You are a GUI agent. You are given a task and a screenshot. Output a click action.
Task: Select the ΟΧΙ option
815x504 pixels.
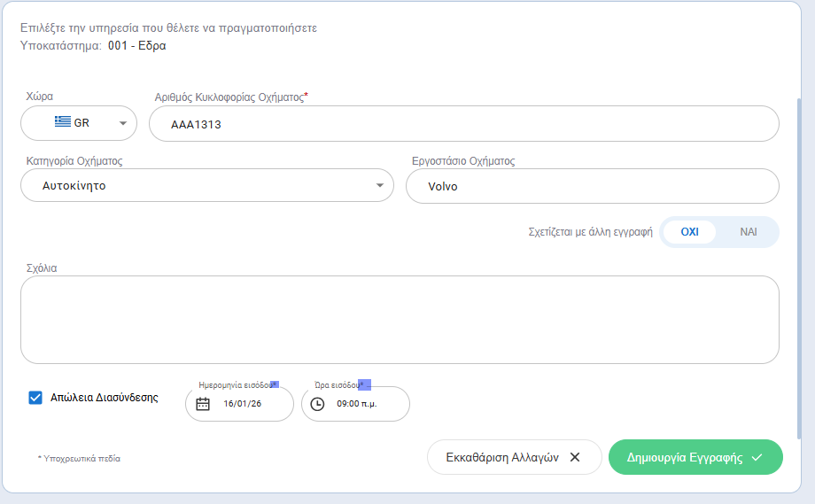point(690,231)
